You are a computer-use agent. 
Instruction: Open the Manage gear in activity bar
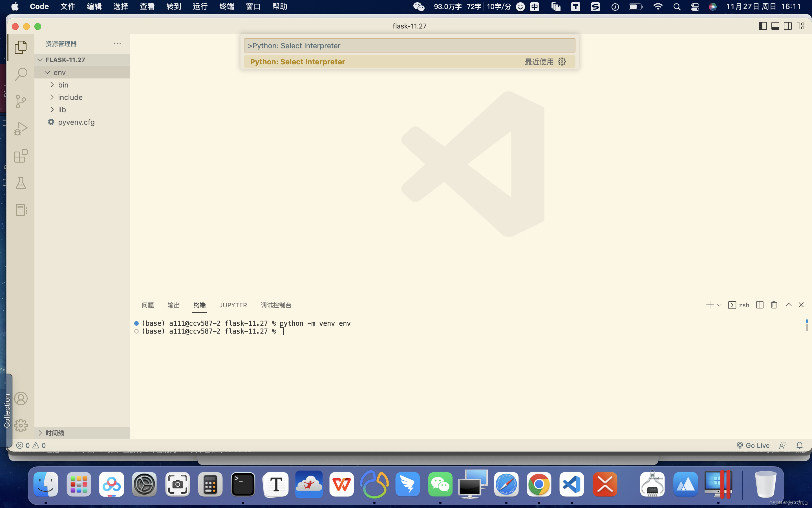tap(21, 425)
